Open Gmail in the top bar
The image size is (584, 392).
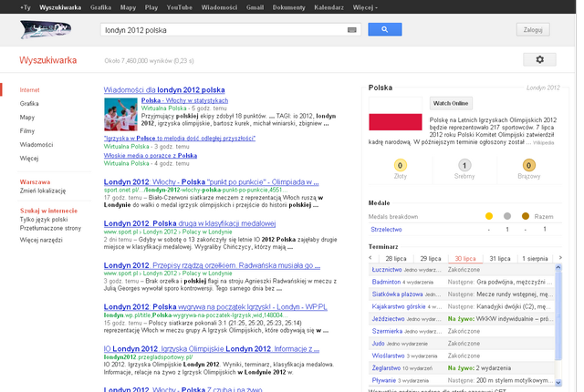(x=255, y=7)
